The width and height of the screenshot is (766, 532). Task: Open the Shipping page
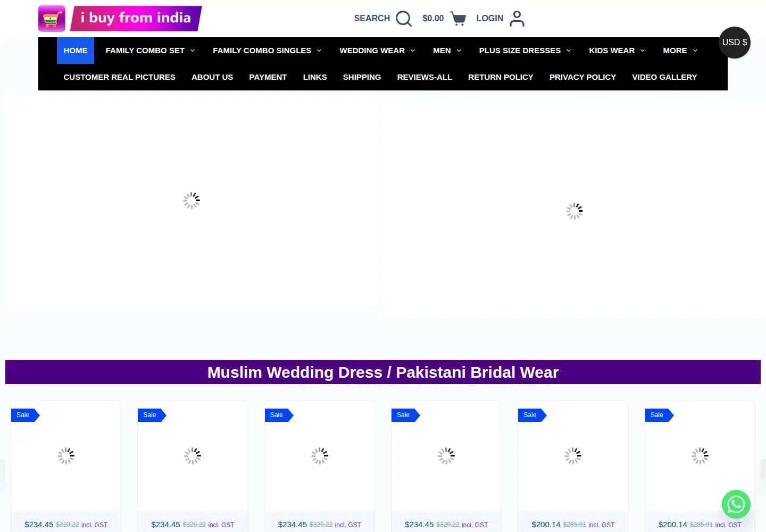pyautogui.click(x=362, y=77)
